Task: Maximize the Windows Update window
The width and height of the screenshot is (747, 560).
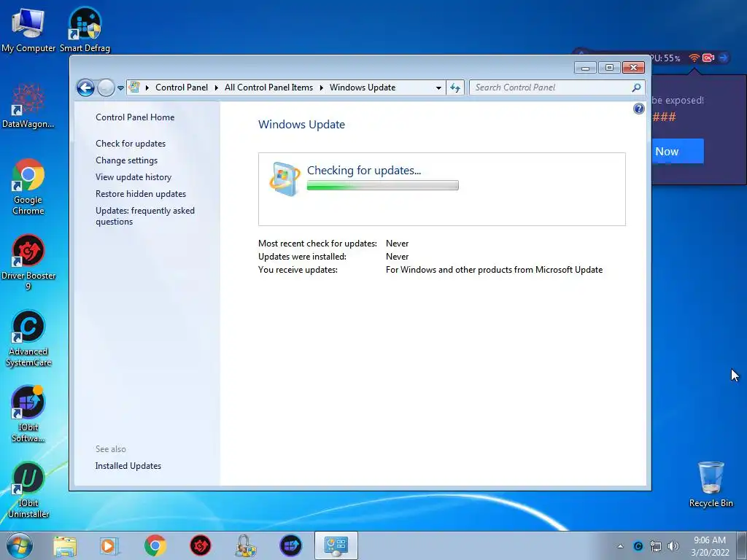Action: click(x=609, y=68)
